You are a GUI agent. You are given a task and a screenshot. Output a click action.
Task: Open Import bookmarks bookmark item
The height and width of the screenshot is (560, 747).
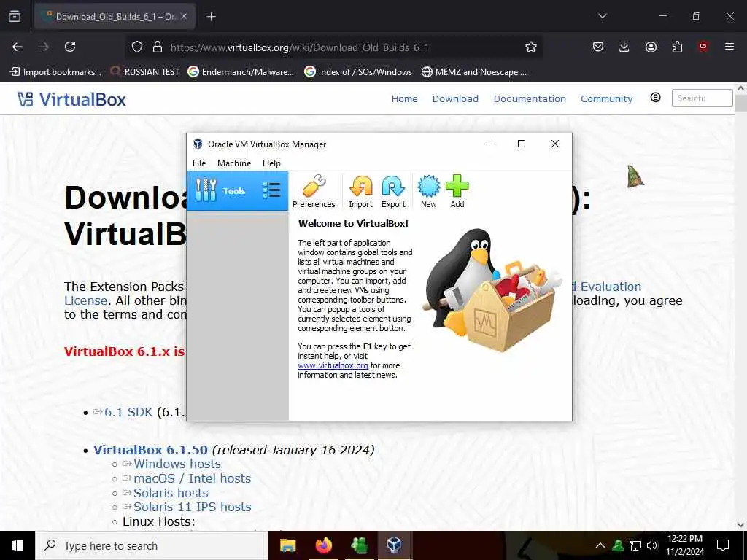click(55, 72)
